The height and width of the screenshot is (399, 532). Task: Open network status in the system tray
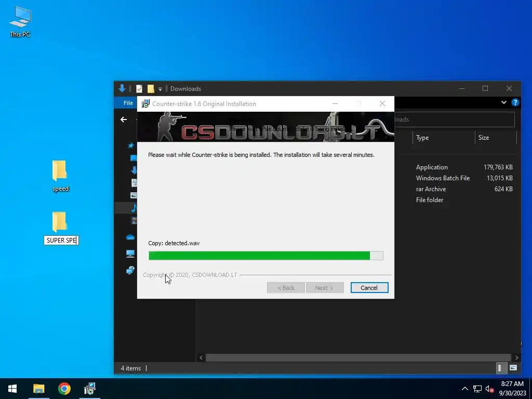(477, 389)
